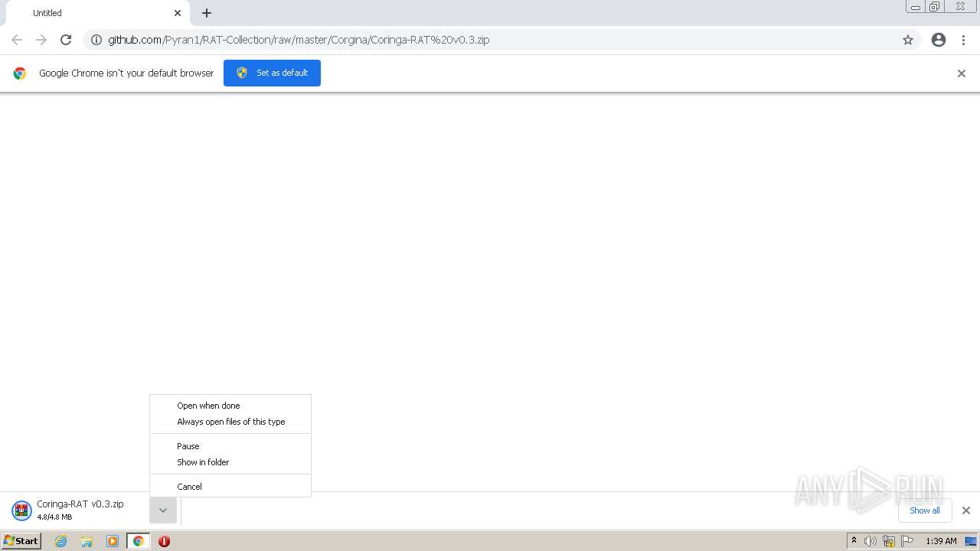Dismiss the default browser infobar

[x=962, y=73]
